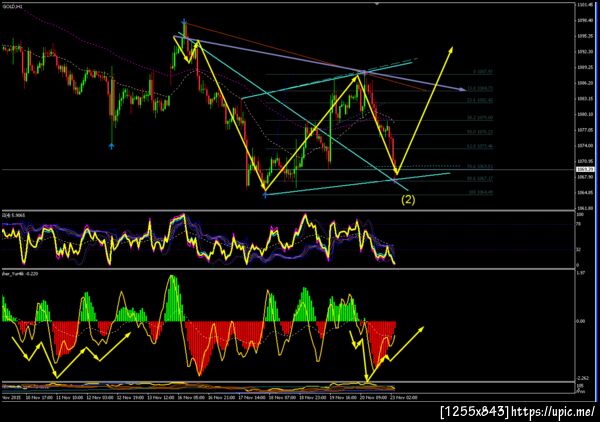600x422 pixels.
Task: Click the 19 Nov 16:00 time label
Action: [343, 398]
